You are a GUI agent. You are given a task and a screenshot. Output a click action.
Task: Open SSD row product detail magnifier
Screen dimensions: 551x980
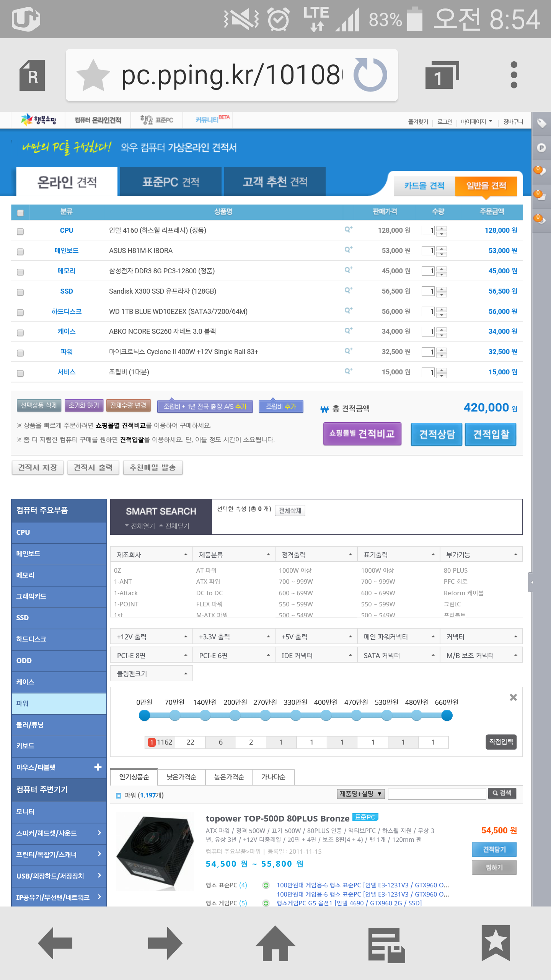click(348, 290)
